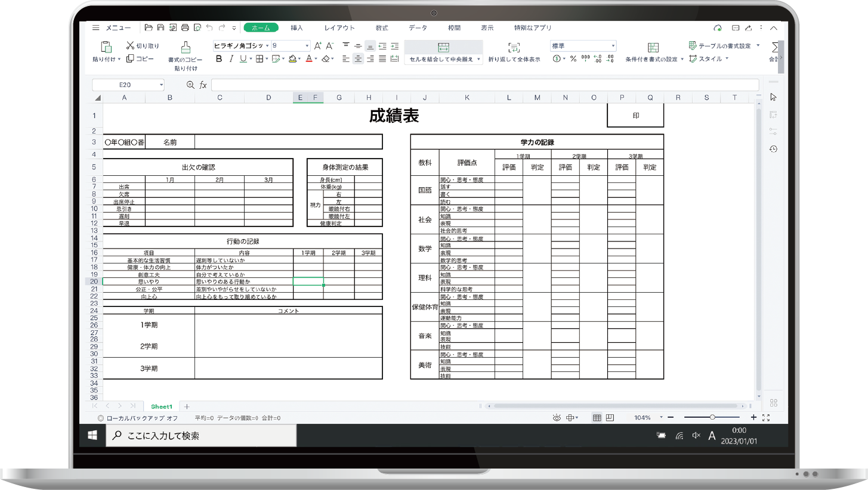Click the fx insert function icon
The width and height of the screenshot is (868, 490).
203,85
